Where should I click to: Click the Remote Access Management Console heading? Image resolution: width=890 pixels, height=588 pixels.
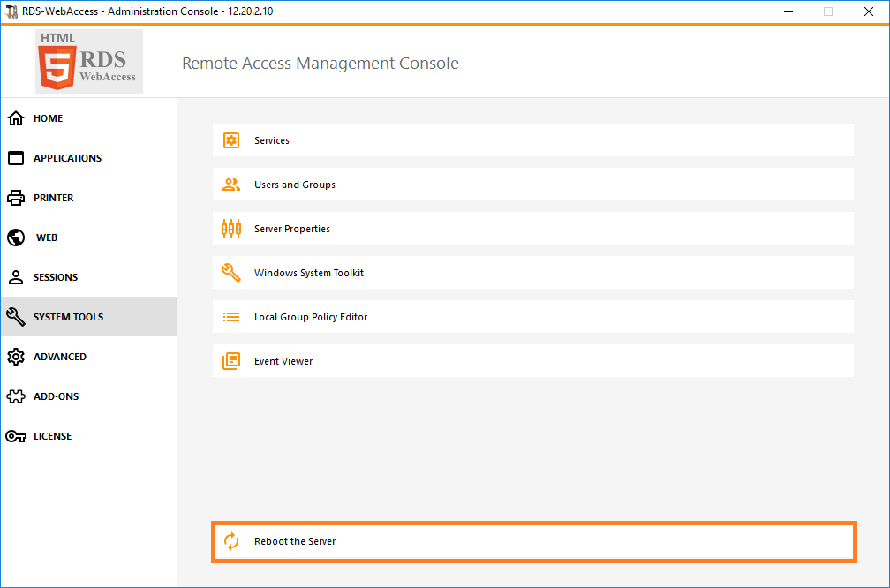[321, 63]
